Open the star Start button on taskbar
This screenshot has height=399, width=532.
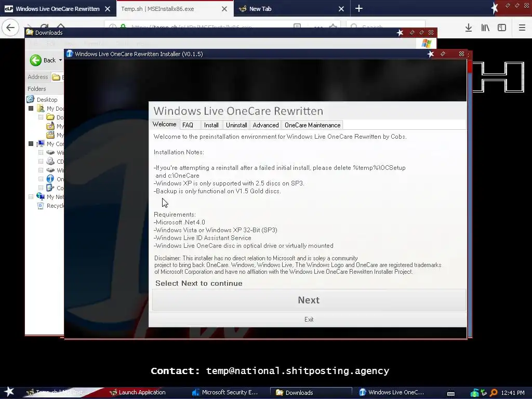[9, 392]
